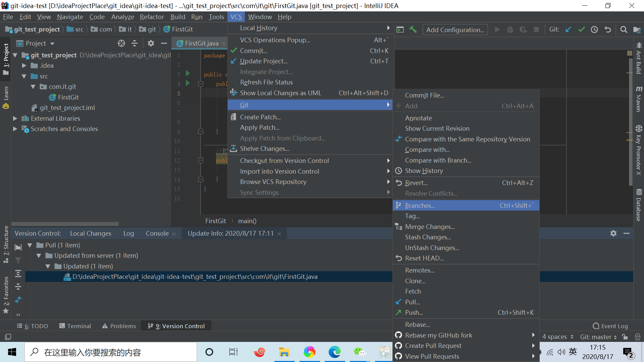The width and height of the screenshot is (644, 362).
Task: Toggle the 2: Favorites side tool window
Action: click(6, 295)
